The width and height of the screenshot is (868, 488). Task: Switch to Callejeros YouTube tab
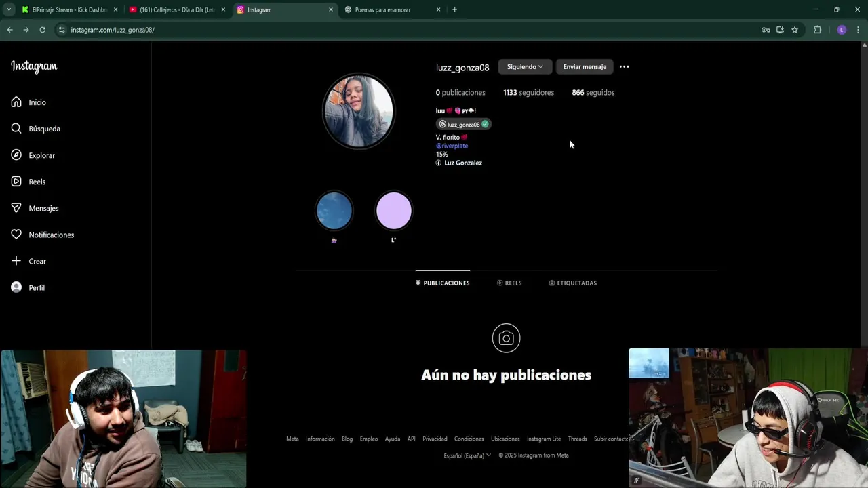point(176,9)
